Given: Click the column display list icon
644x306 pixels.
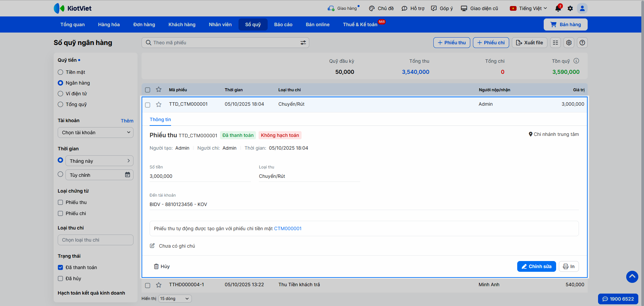Looking at the screenshot, I should pyautogui.click(x=555, y=43).
